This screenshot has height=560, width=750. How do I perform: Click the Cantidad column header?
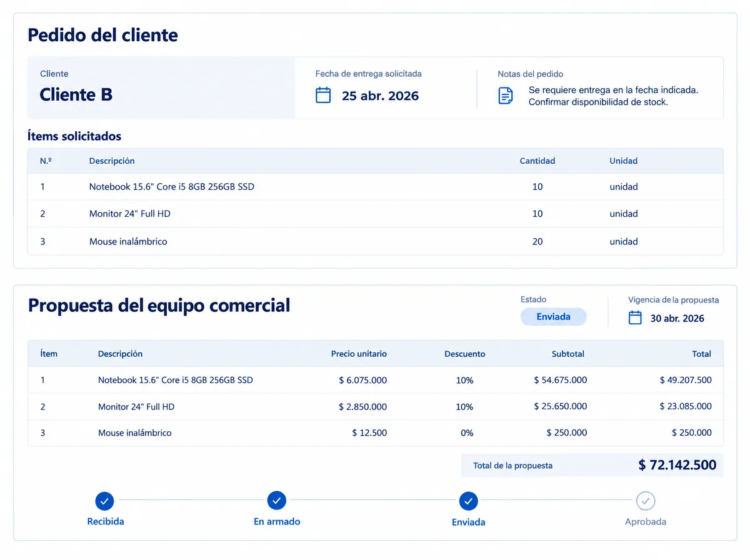pos(537,161)
